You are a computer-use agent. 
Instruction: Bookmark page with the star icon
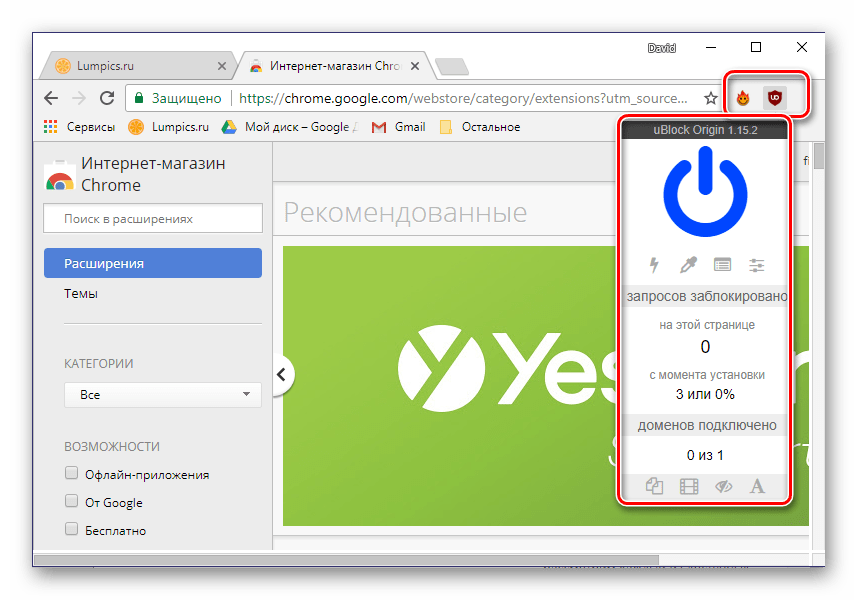pos(711,98)
